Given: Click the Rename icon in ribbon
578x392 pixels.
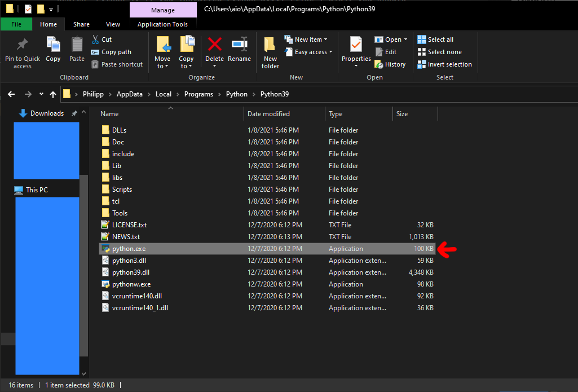Looking at the screenshot, I should [x=239, y=45].
